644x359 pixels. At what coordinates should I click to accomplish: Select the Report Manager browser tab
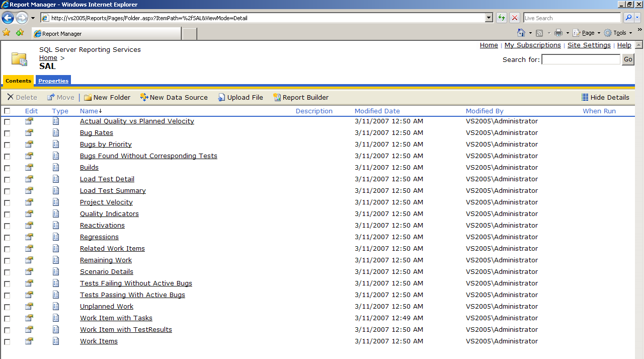click(106, 34)
